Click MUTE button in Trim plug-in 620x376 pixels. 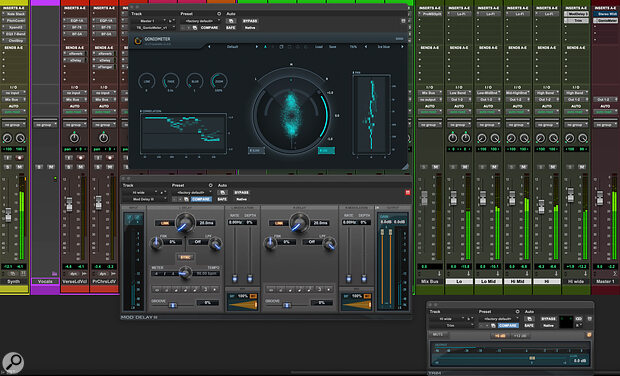(x=437, y=334)
